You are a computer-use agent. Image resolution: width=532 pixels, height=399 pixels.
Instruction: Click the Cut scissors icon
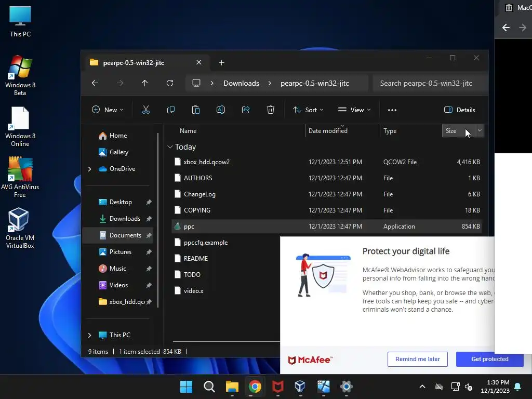pyautogui.click(x=145, y=110)
